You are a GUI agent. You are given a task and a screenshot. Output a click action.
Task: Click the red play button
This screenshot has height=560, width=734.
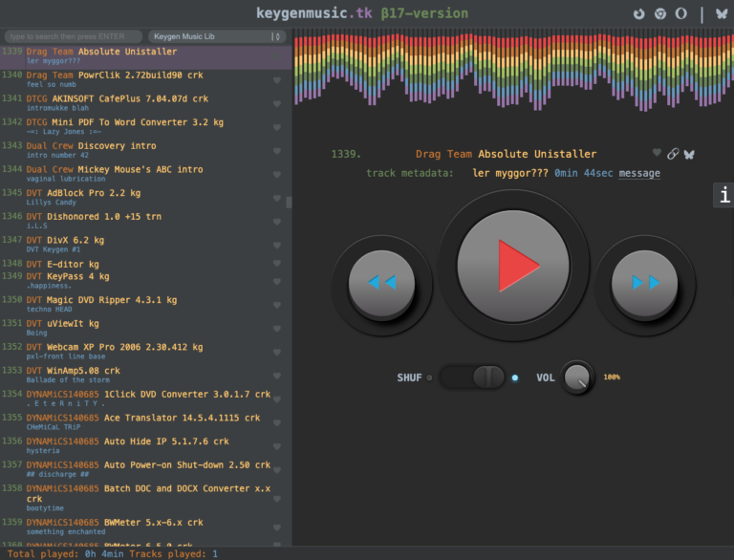tap(513, 266)
